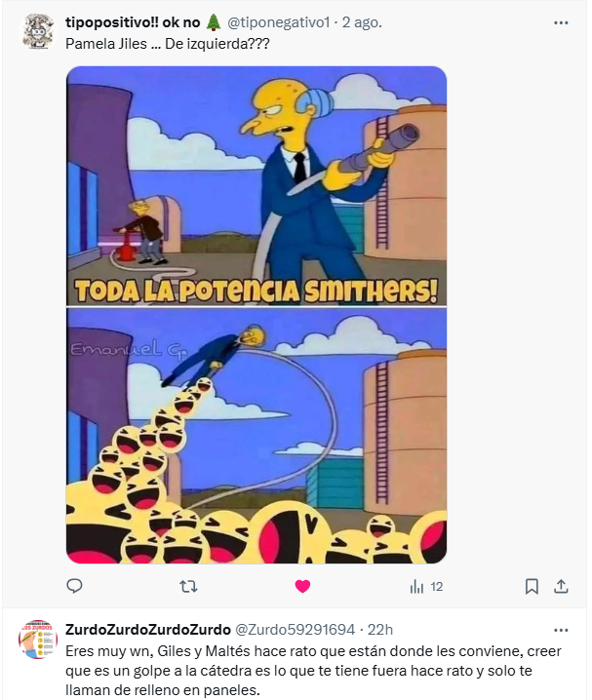The height and width of the screenshot is (700, 592).
Task: Bookmark the tipopositivo tweet
Action: pyautogui.click(x=532, y=586)
